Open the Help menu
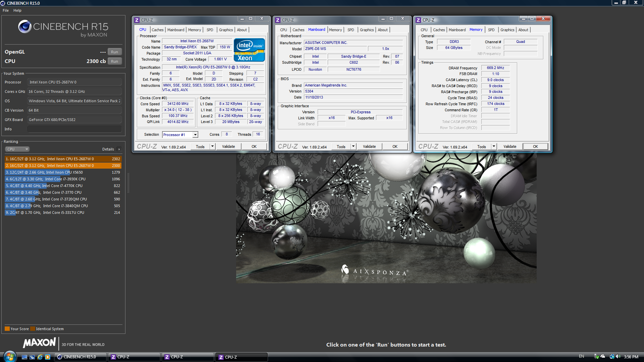 pos(17,10)
